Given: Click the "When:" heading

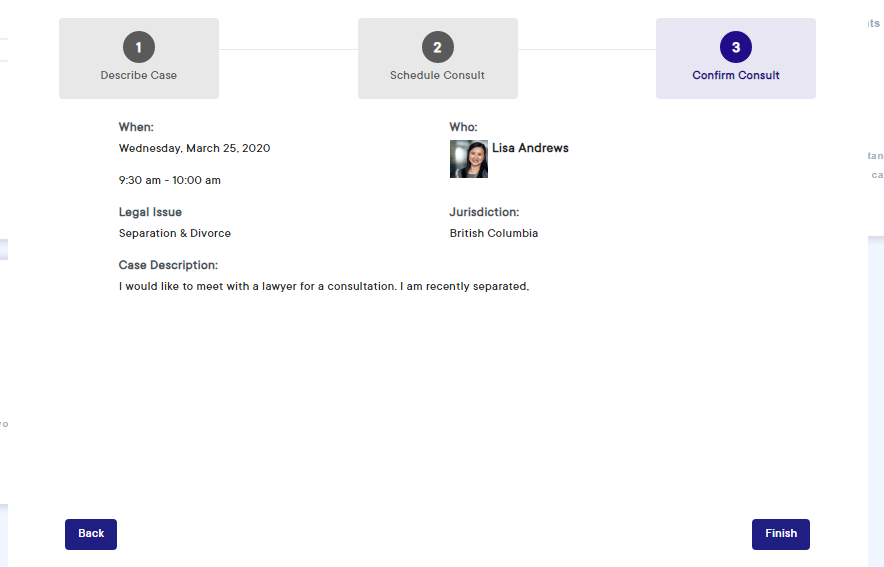Looking at the screenshot, I should tap(136, 127).
